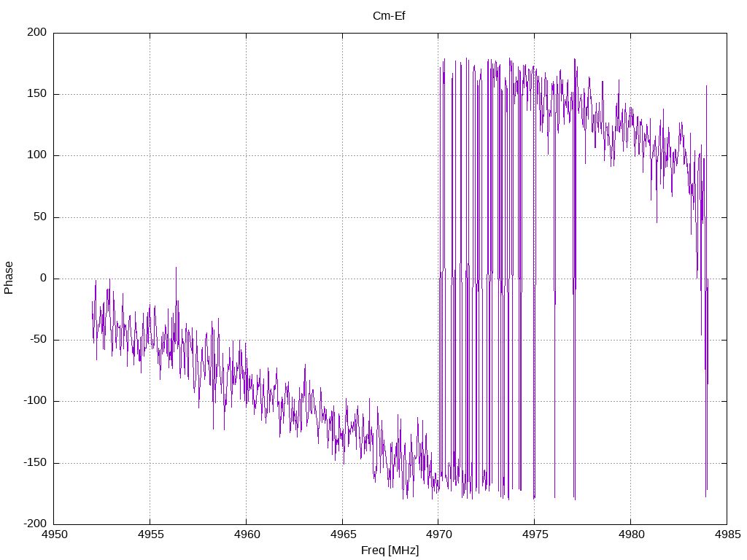Click the y-axis tick label 0
747x560 pixels.
pyautogui.click(x=44, y=278)
